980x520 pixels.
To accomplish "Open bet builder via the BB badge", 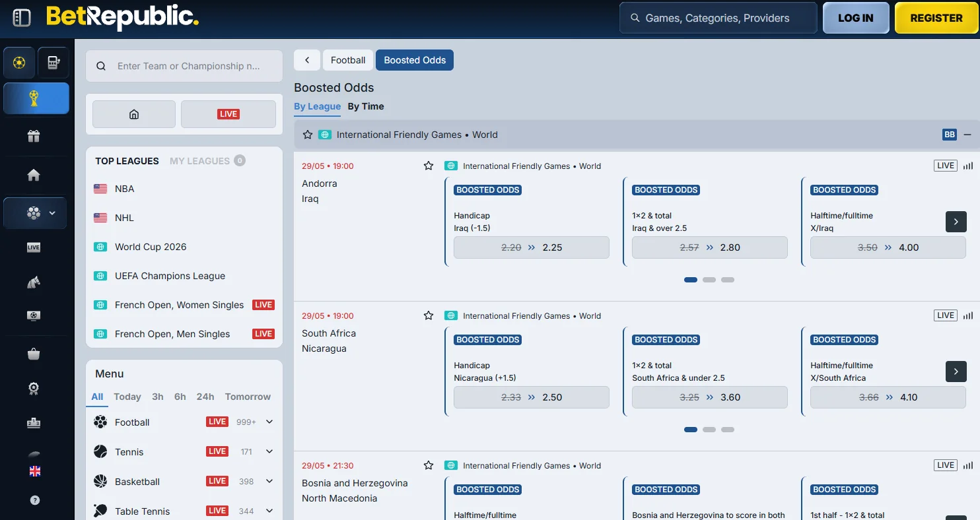I will 950,135.
